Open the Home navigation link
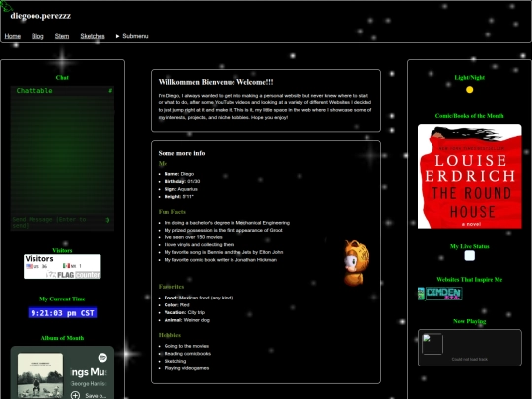The image size is (532, 399). pyautogui.click(x=13, y=36)
